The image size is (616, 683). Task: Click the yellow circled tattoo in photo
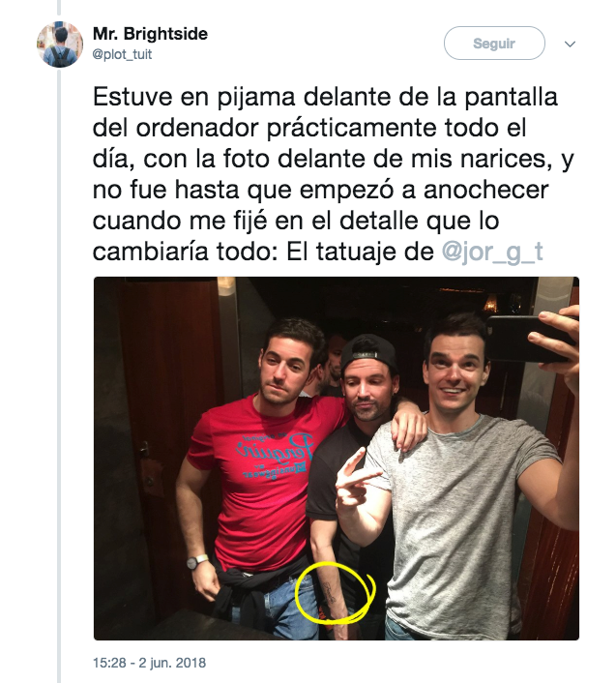335,592
